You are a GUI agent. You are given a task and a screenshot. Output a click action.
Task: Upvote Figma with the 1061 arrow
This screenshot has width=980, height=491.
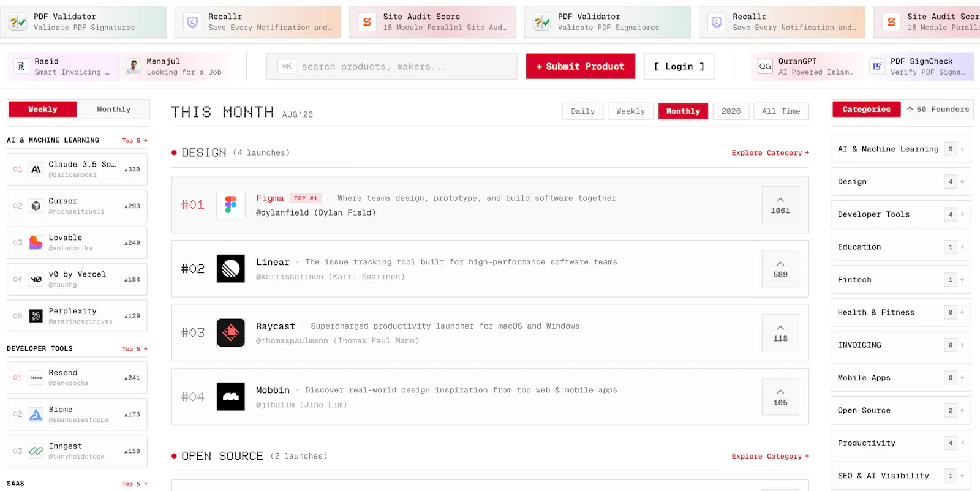point(780,204)
